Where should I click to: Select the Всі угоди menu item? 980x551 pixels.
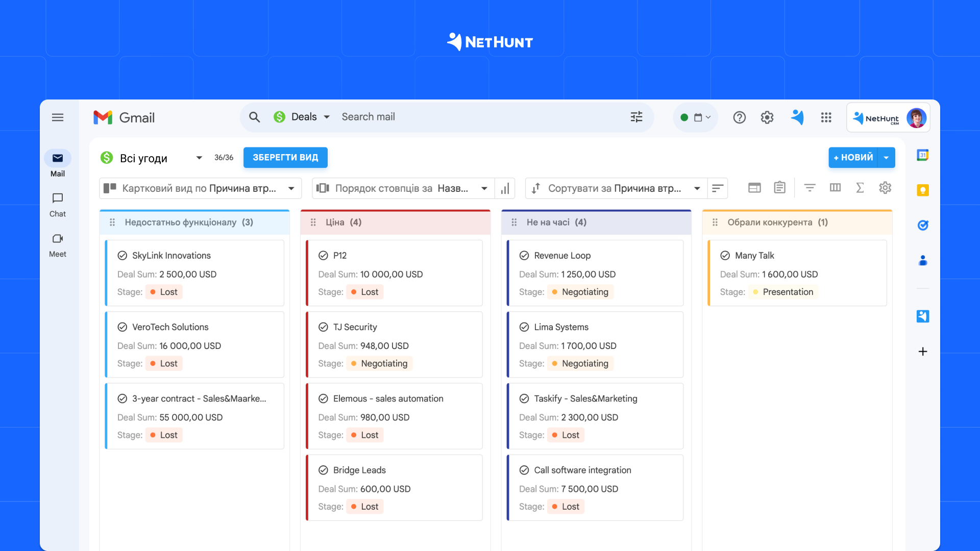pyautogui.click(x=144, y=158)
